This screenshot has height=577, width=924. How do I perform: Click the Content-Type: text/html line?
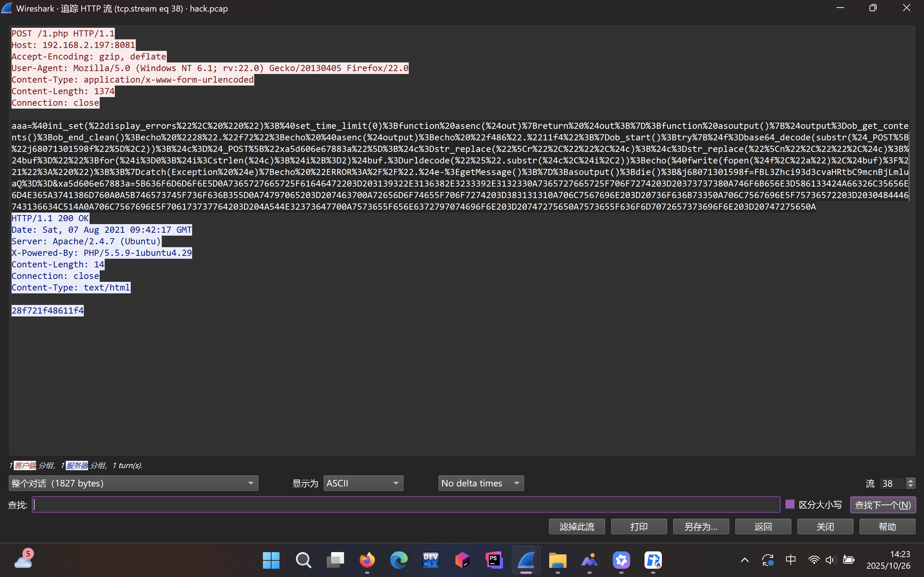pyautogui.click(x=71, y=287)
